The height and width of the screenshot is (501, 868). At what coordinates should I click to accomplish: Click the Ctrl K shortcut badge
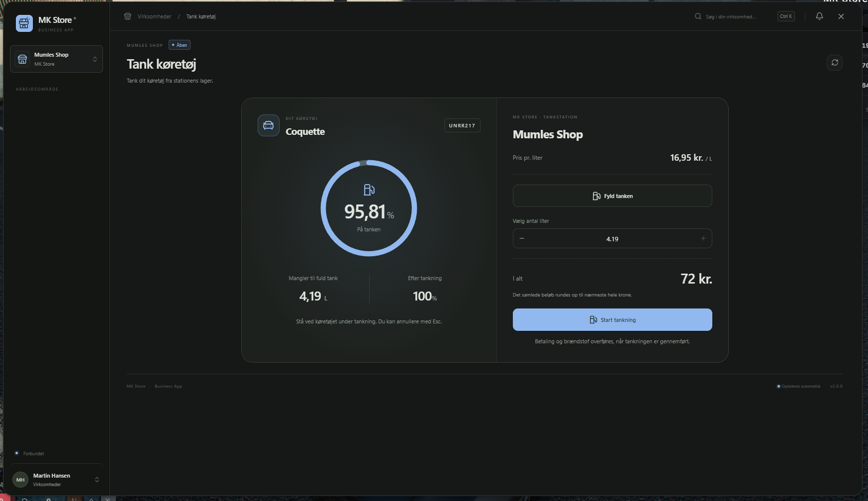click(786, 16)
